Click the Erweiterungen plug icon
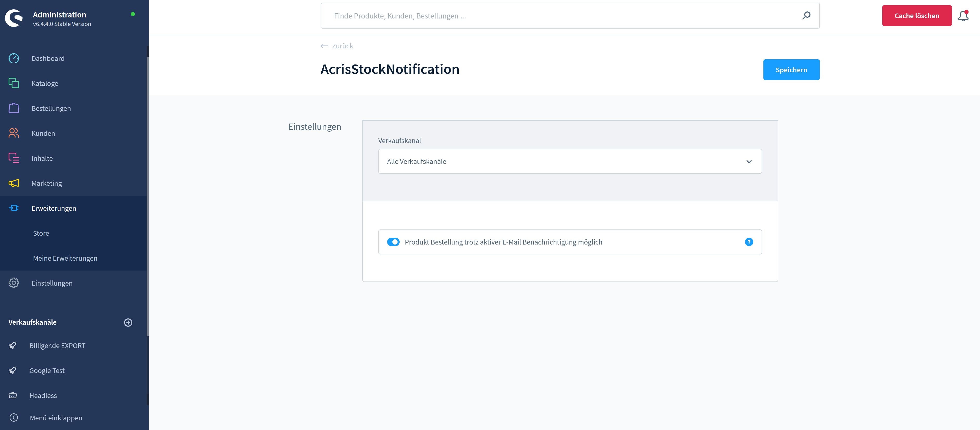This screenshot has height=430, width=980. coord(14,208)
